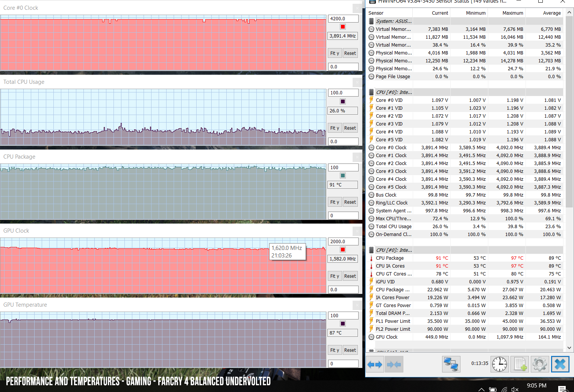Open the network monitors icon in HWiNFO
The height and width of the screenshot is (392, 574).
(x=451, y=364)
